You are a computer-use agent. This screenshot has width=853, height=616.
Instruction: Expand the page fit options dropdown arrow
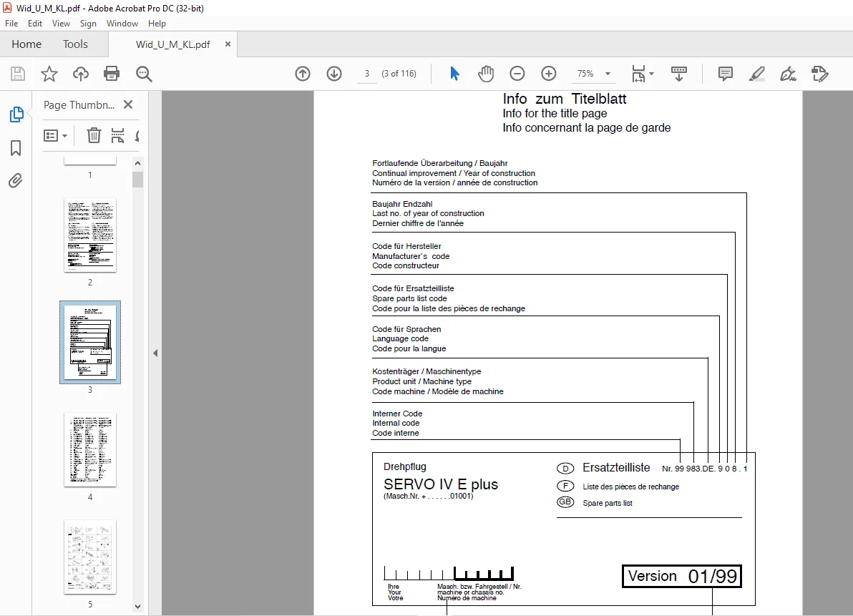pyautogui.click(x=652, y=74)
